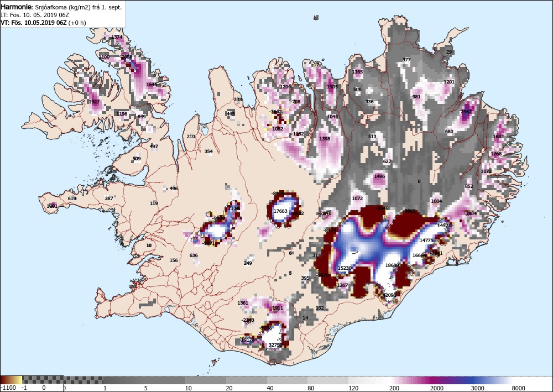553x392 pixels.
Task: Click the yellow segment of the legend bar
Action: (18, 380)
